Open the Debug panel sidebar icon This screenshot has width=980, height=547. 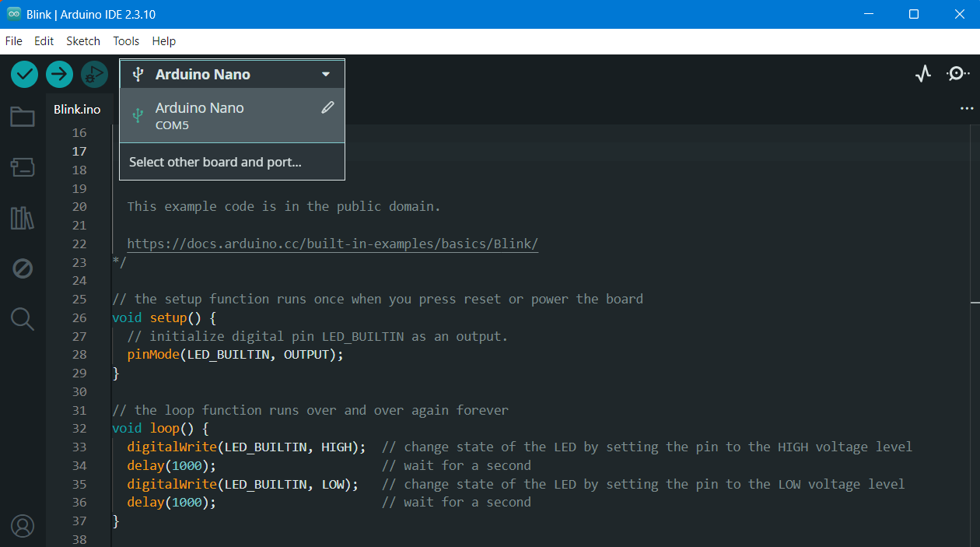pyautogui.click(x=23, y=268)
